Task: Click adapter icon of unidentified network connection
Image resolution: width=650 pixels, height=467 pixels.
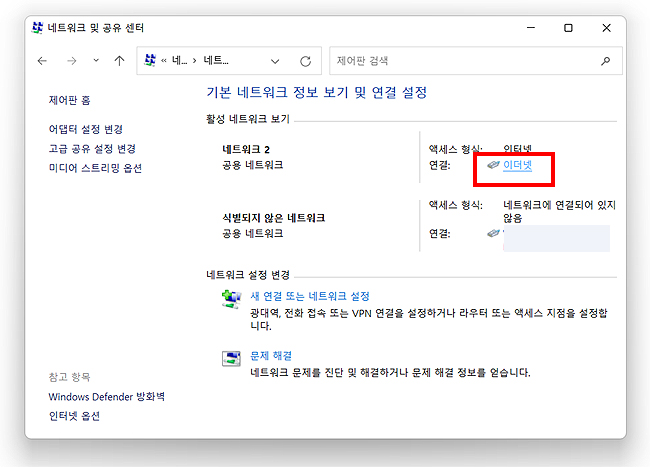Action: (x=493, y=233)
